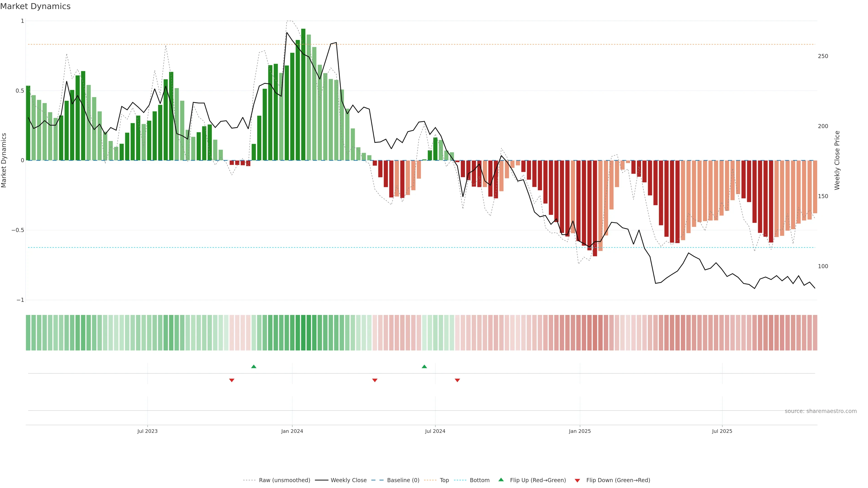Viewport: 868px width, 488px height.
Task: Click the Jan 2024 x-axis label
Action: pos(292,431)
